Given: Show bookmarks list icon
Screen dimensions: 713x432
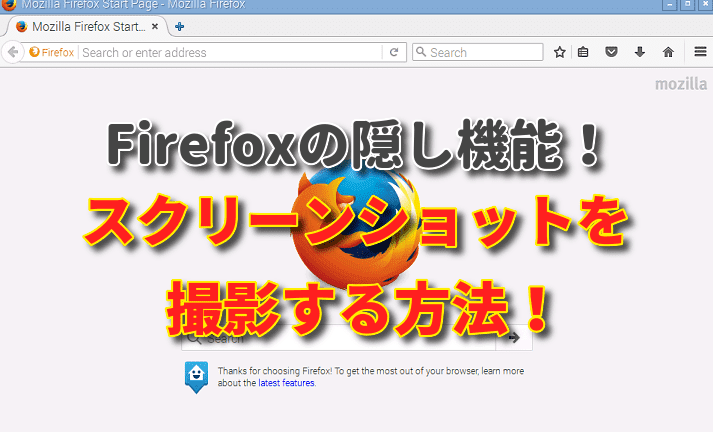Looking at the screenshot, I should tap(583, 52).
